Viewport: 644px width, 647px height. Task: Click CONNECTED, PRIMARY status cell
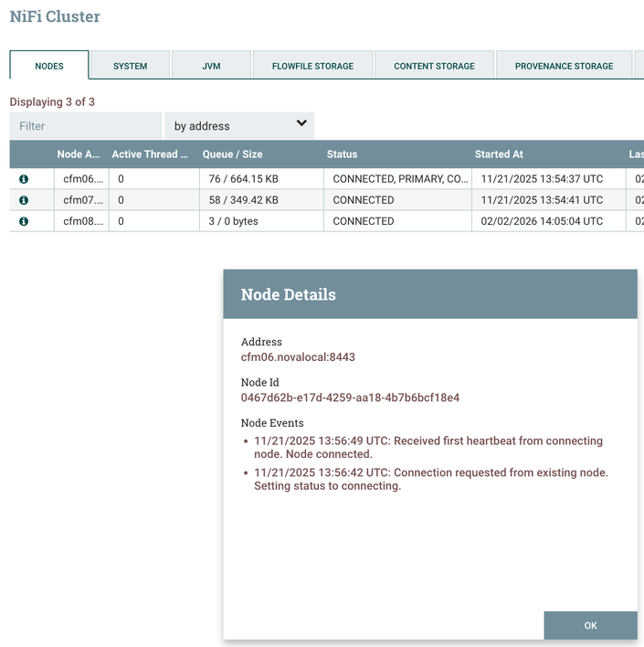(397, 179)
